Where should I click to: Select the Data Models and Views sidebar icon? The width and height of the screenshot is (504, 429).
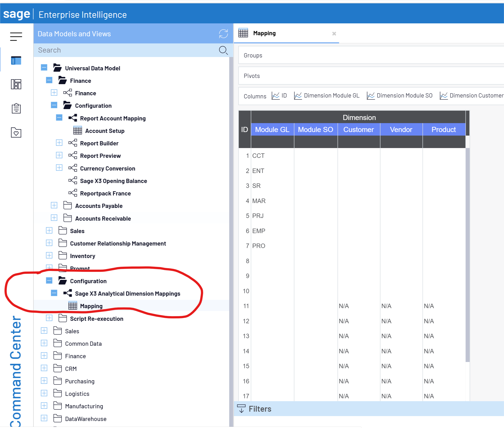point(16,61)
